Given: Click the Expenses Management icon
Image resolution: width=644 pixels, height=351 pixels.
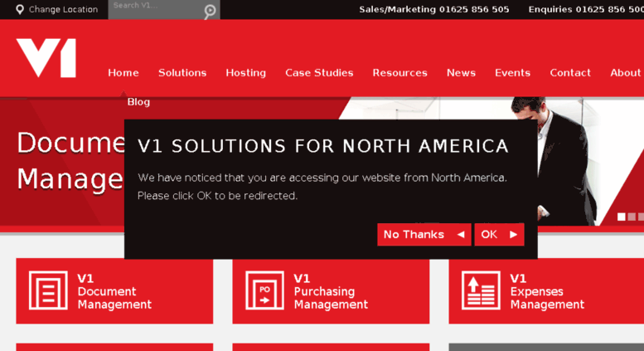Looking at the screenshot, I should pyautogui.click(x=481, y=290).
